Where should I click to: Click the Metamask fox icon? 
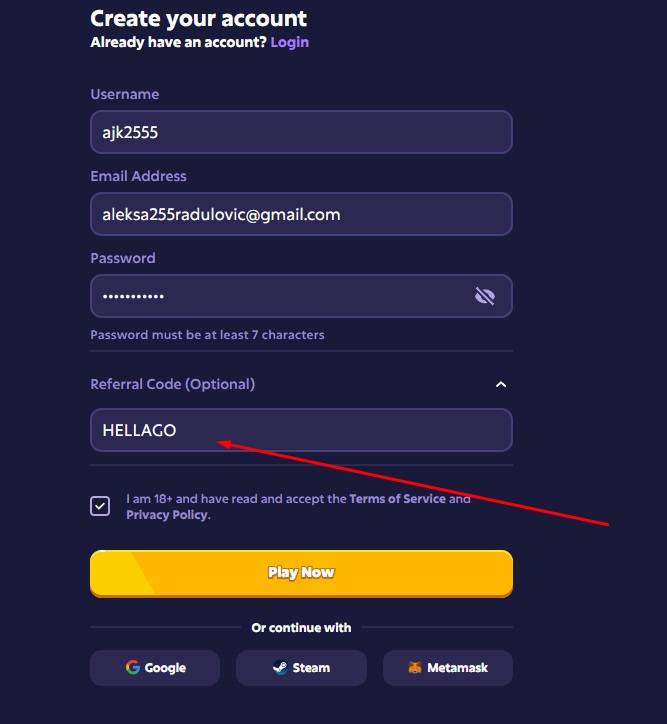tap(415, 668)
